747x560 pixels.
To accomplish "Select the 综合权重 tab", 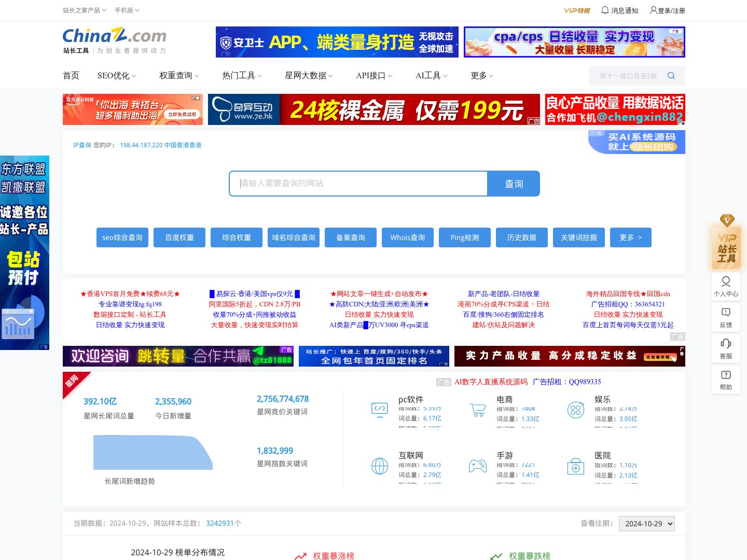I will click(x=237, y=237).
